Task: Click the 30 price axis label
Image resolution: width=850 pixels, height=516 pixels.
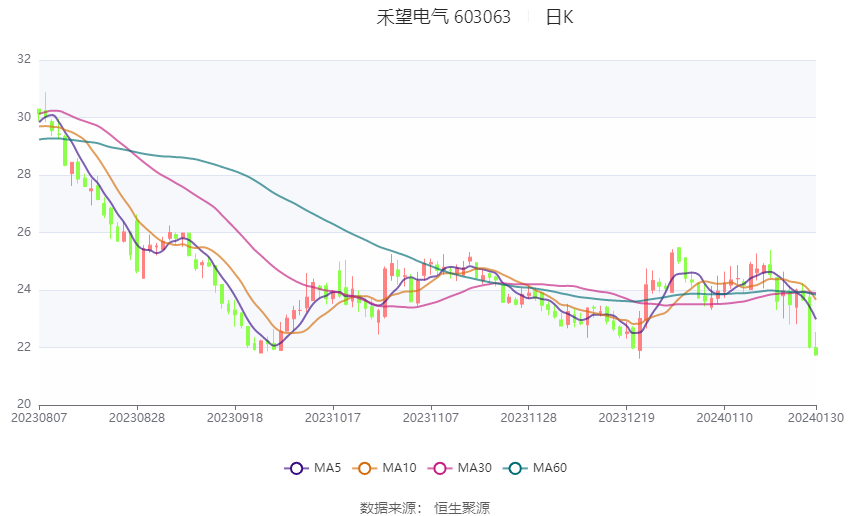Action: pos(24,117)
